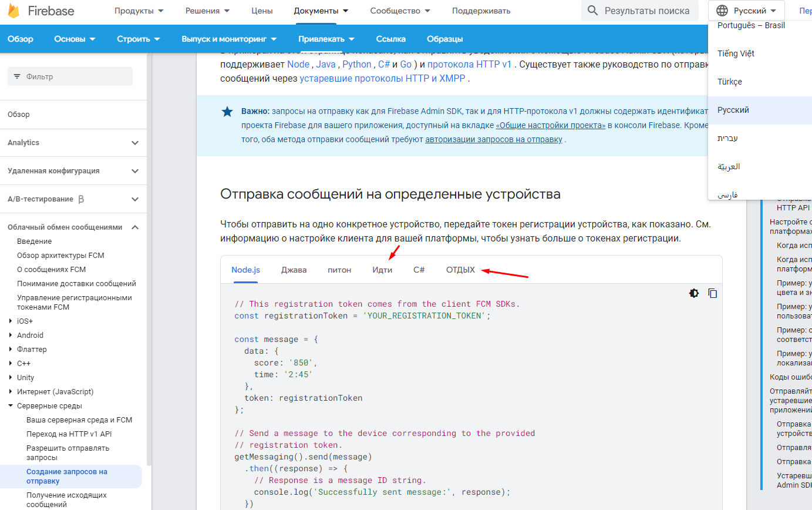812x510 pixels.
Task: Expand the iOS+ tree item
Action: click(11, 321)
